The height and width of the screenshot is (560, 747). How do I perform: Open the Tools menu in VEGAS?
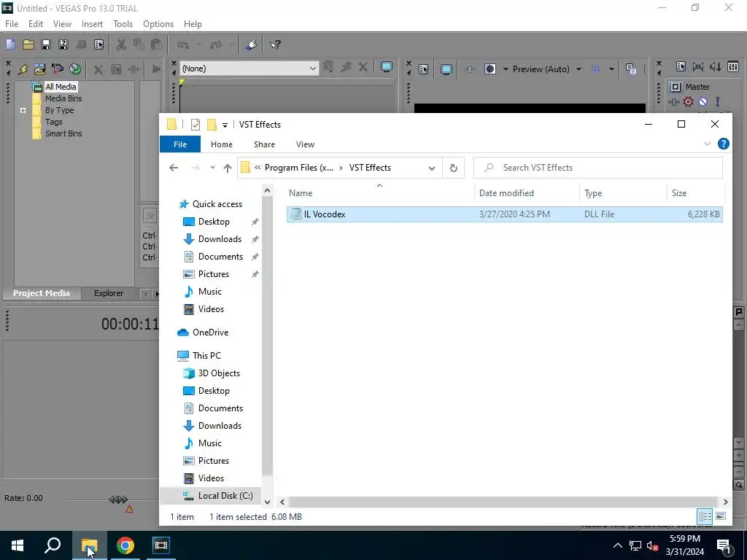coord(123,24)
